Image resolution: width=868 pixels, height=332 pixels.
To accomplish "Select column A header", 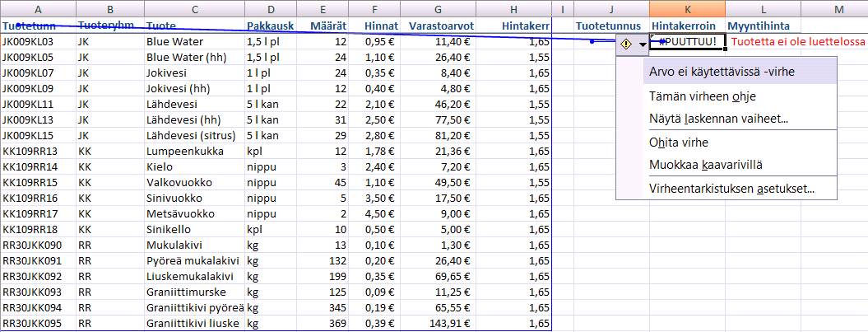I will tap(38, 9).
